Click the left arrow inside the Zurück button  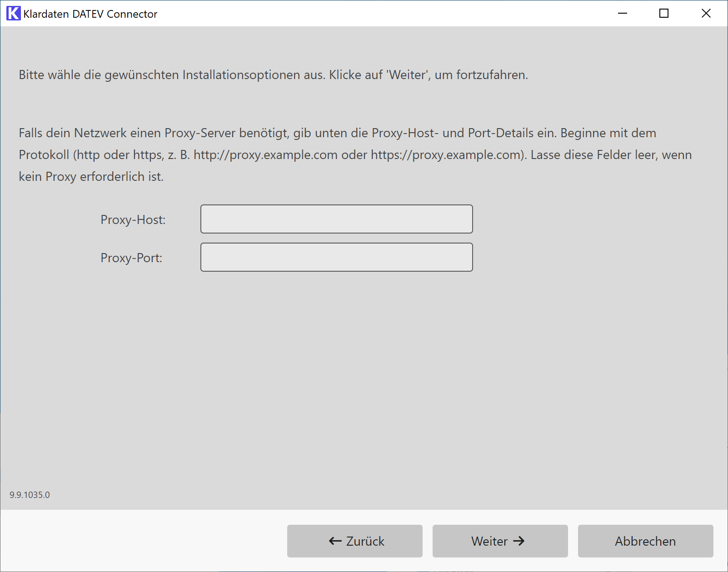click(x=334, y=541)
